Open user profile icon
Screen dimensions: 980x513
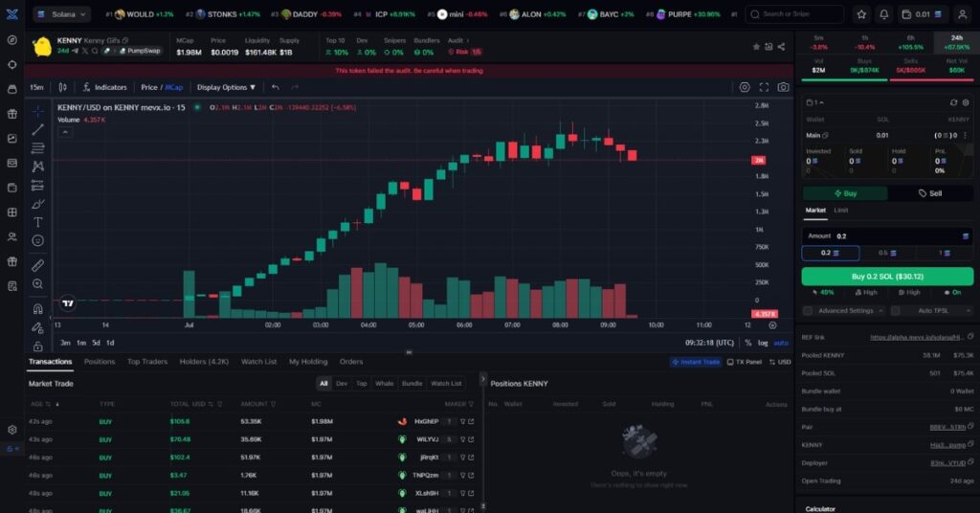pyautogui.click(x=963, y=14)
